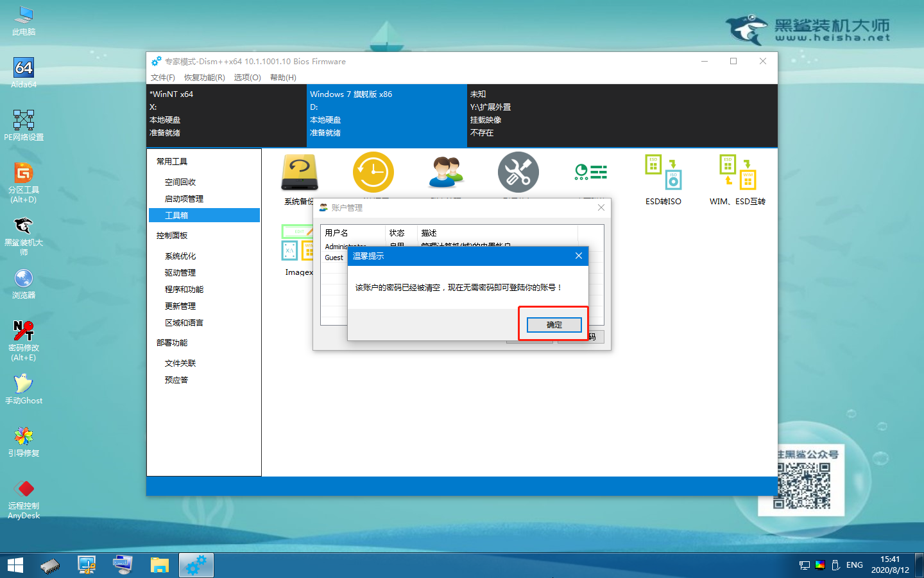Select the WinNT x64 system image panel

227,116
